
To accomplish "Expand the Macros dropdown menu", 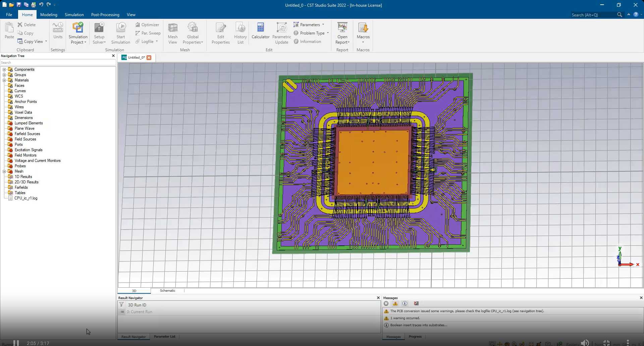I will click(x=363, y=42).
